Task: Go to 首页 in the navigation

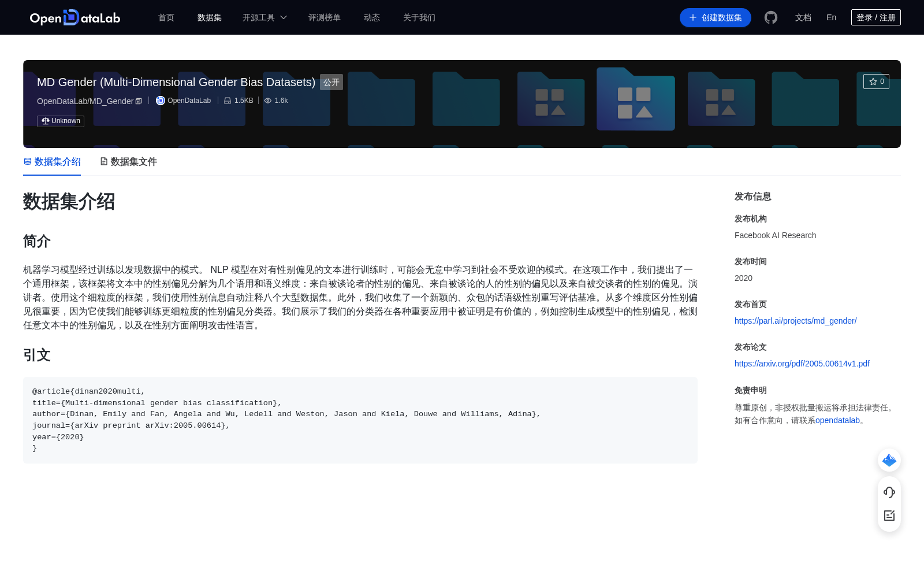Action: pos(166,17)
